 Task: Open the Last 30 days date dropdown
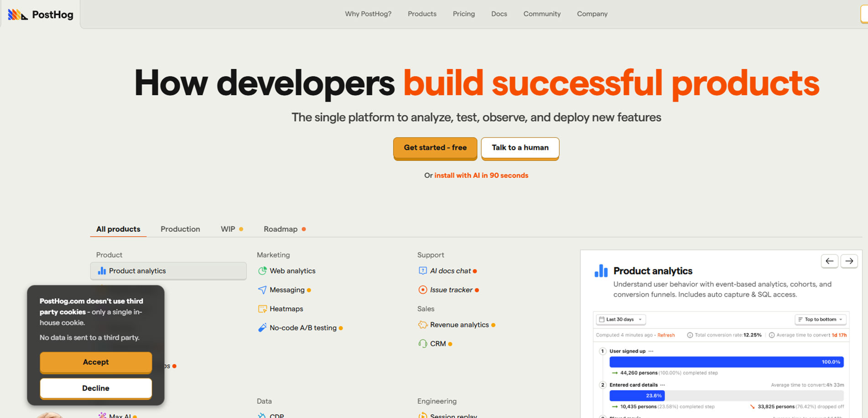pyautogui.click(x=621, y=320)
